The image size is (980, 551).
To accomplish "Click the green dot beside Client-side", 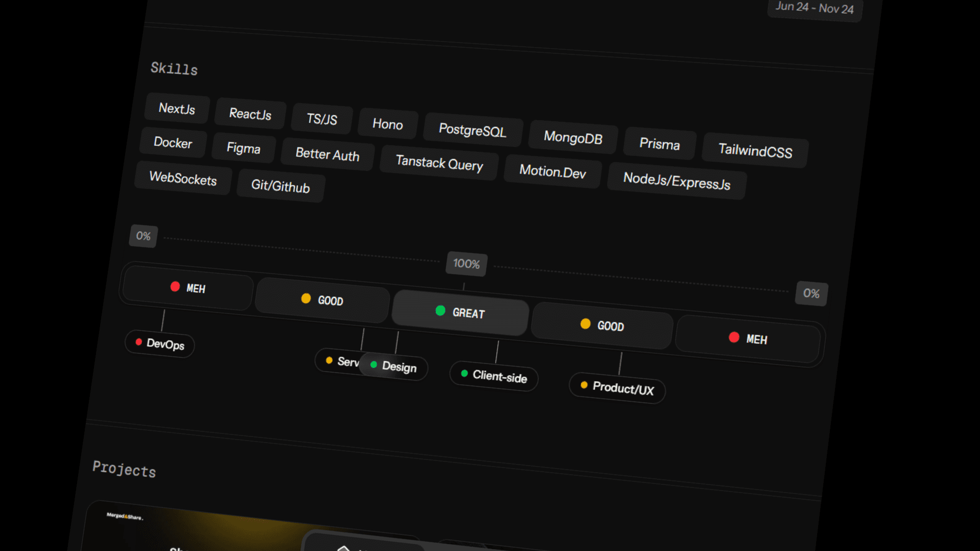I will [464, 373].
